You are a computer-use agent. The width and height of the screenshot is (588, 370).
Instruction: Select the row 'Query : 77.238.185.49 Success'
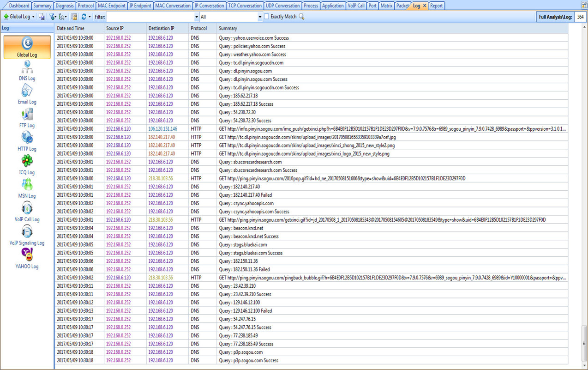(x=312, y=344)
